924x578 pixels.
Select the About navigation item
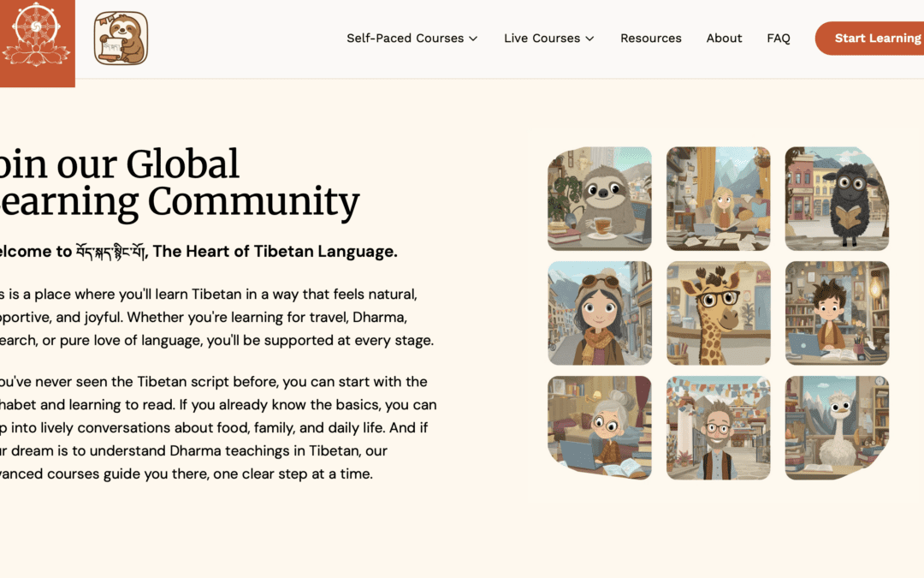click(724, 38)
